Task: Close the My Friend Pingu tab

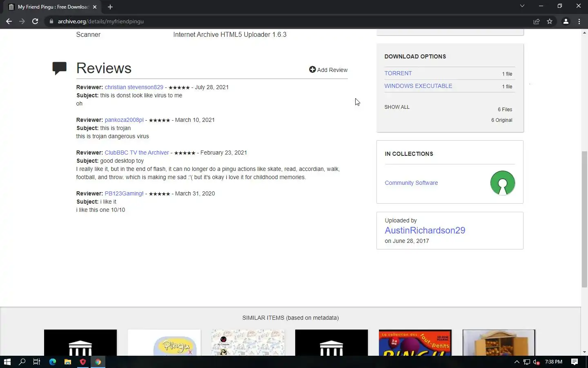Action: point(95,7)
